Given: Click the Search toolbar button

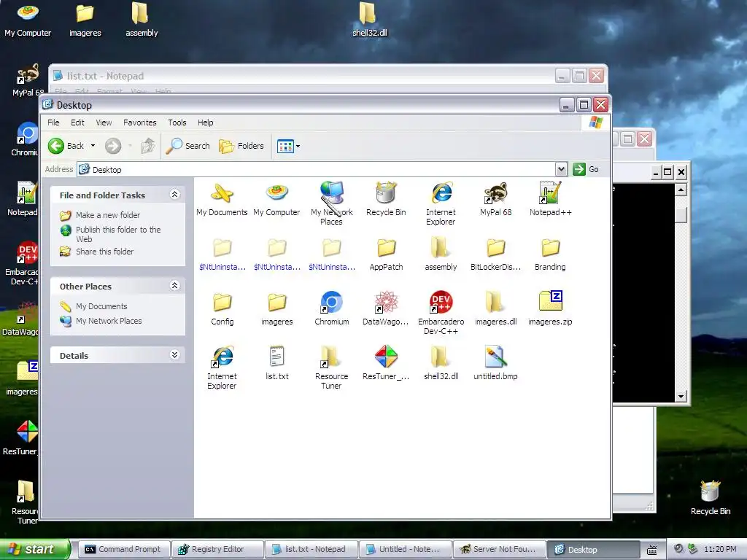Looking at the screenshot, I should coord(188,146).
